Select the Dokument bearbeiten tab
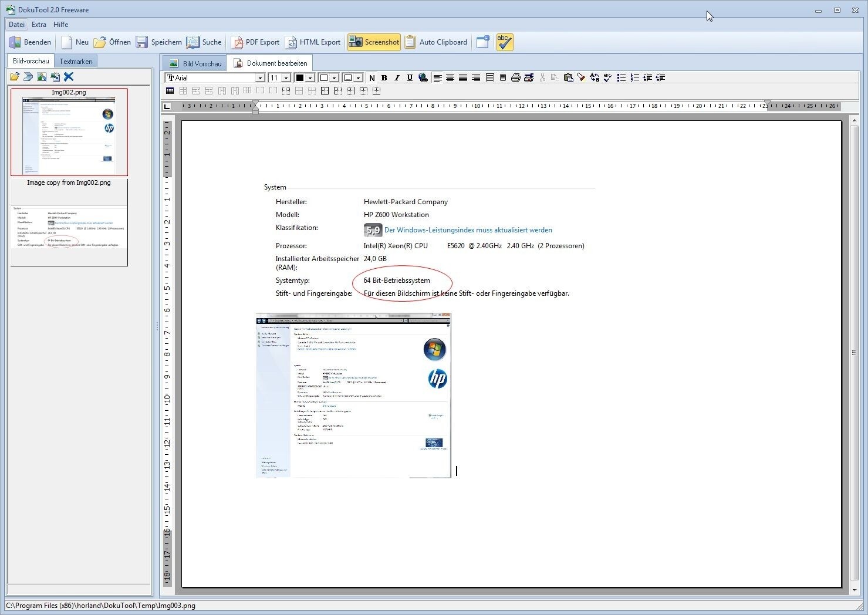868x615 pixels. coord(270,63)
